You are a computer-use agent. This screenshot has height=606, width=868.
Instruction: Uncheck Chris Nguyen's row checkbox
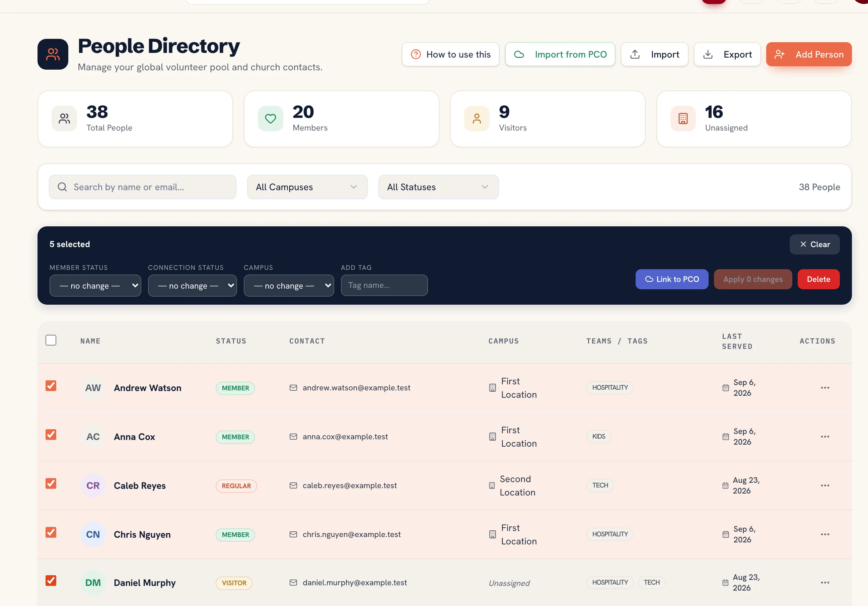[51, 532]
